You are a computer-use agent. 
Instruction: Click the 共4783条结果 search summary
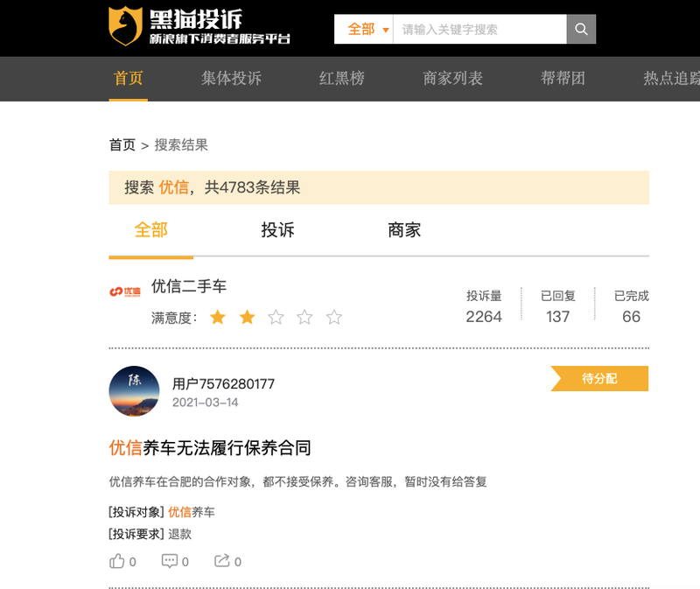click(252, 187)
